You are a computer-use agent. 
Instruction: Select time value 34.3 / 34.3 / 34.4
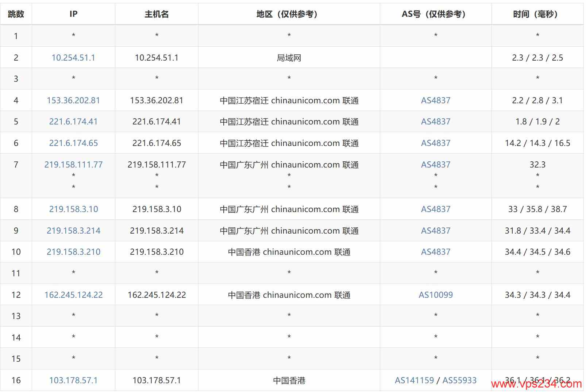pyautogui.click(x=537, y=295)
